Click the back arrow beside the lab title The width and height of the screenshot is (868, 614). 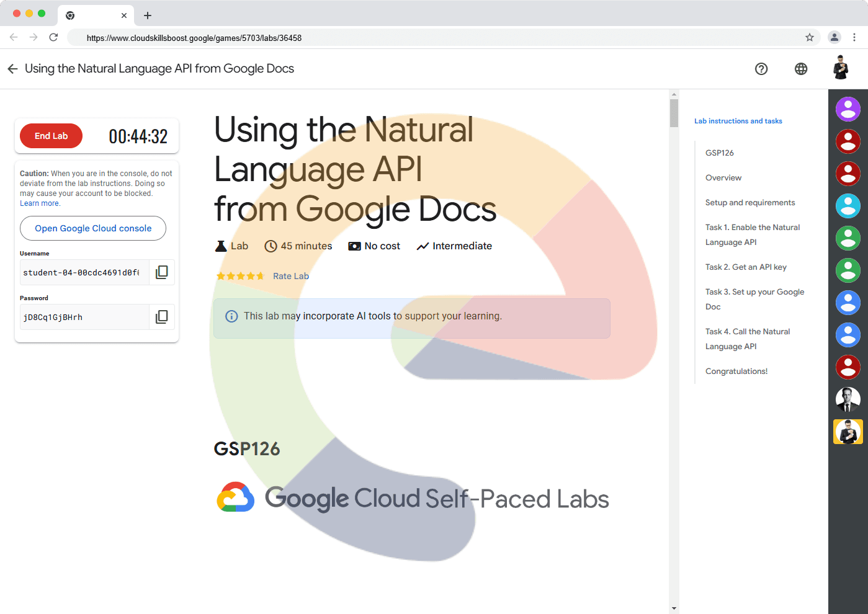pyautogui.click(x=12, y=69)
